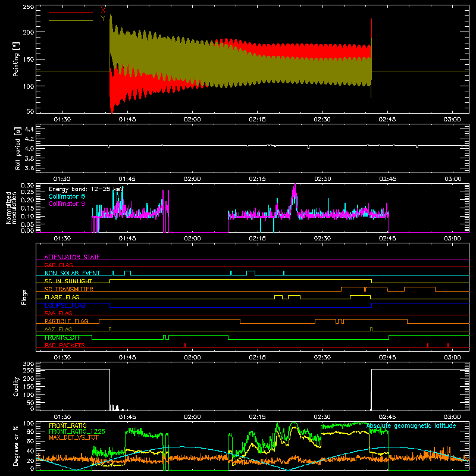The width and height of the screenshot is (476, 476).
Task: Click 'Absolute geomagnetic latitude' label
Action: point(411,425)
